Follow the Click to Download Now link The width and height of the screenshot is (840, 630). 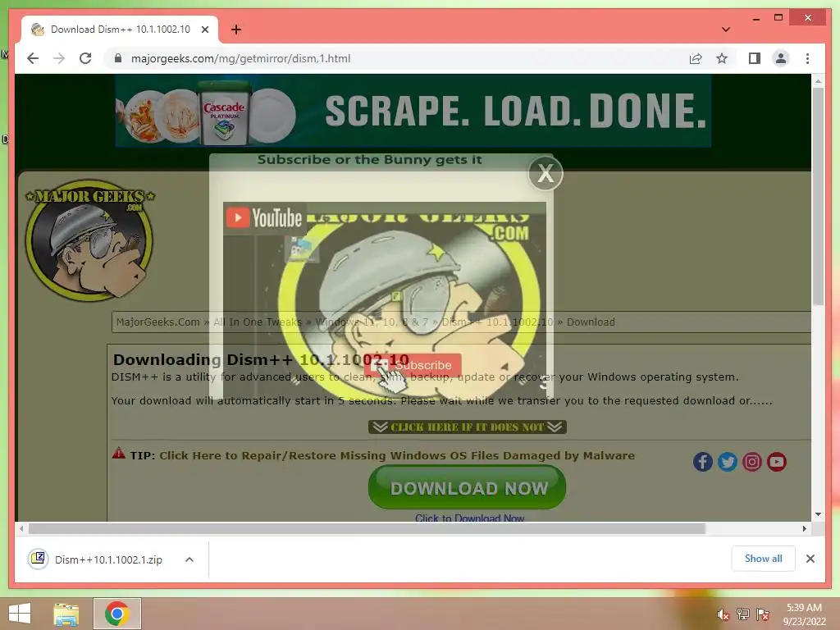pyautogui.click(x=469, y=518)
